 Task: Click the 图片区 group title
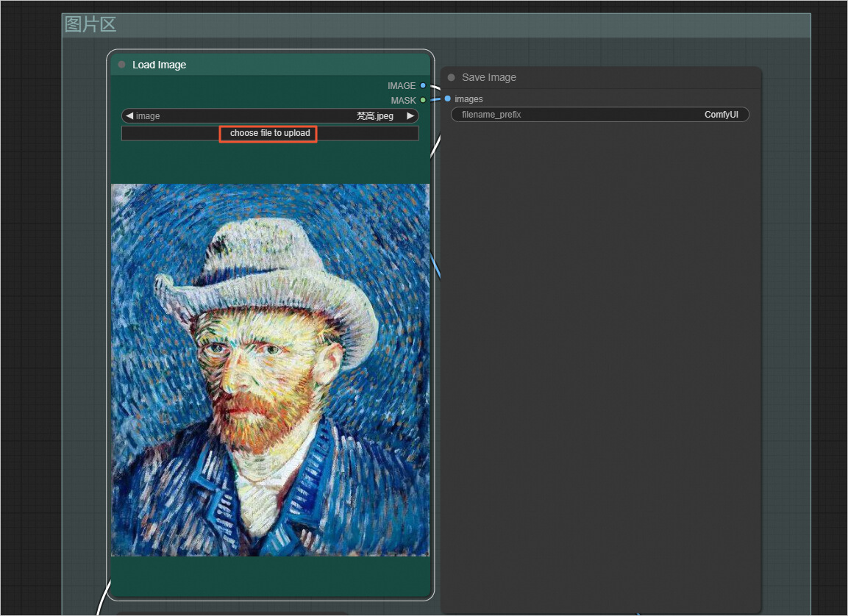point(90,24)
